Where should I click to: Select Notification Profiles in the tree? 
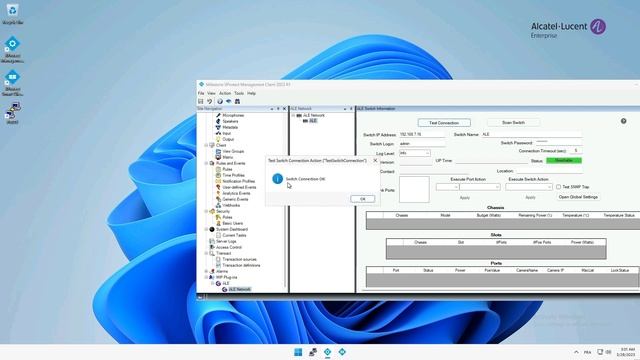238,181
